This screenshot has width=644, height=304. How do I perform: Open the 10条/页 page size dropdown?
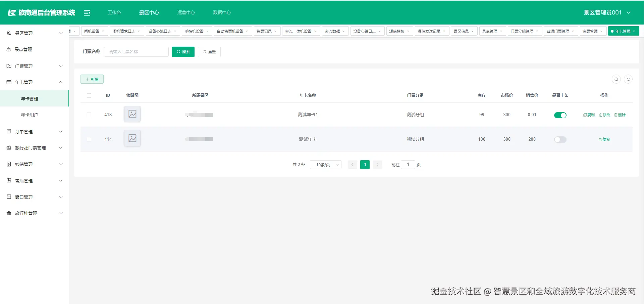click(325, 165)
